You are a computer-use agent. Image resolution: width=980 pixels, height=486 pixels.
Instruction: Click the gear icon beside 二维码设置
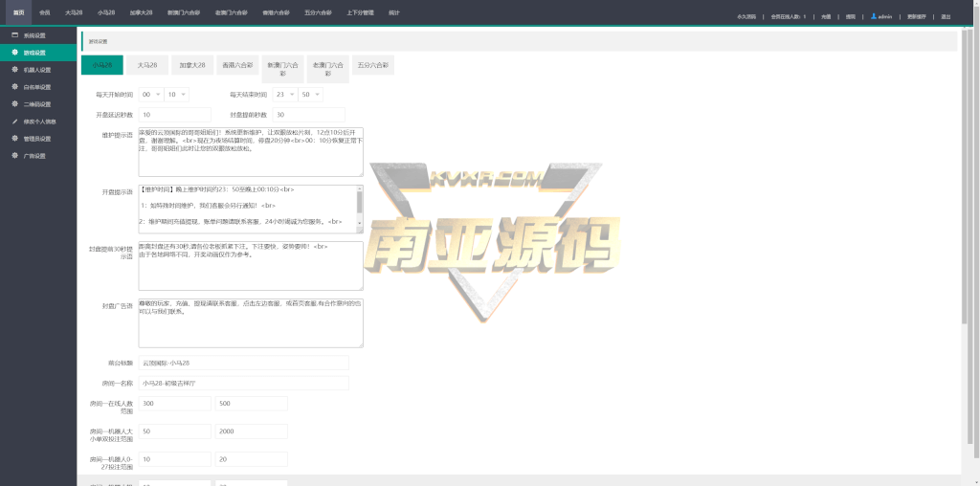pos(15,103)
